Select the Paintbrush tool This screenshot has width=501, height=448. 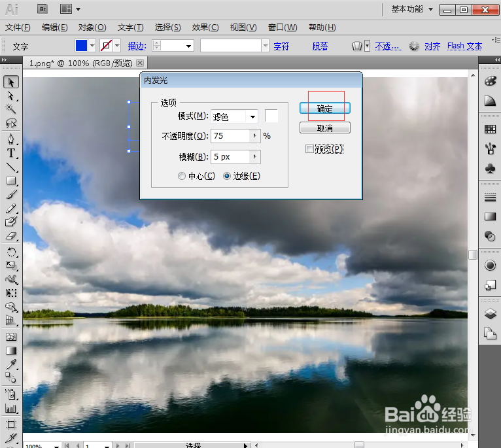(11, 195)
